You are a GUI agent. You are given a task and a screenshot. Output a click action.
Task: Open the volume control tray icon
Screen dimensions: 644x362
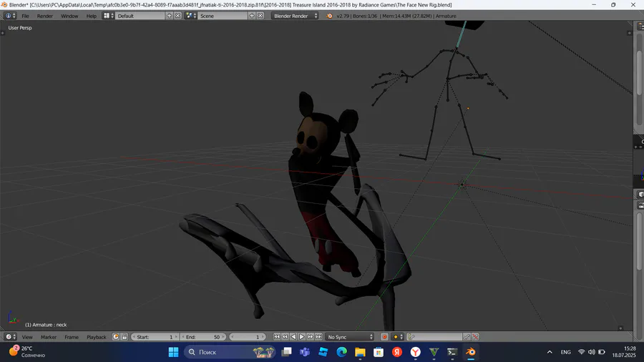[x=592, y=352]
